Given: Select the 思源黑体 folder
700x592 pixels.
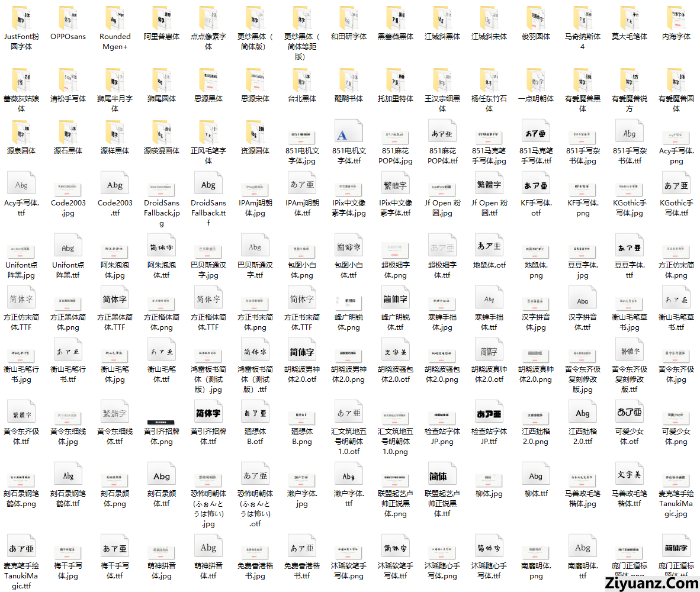Looking at the screenshot, I should (x=208, y=82).
